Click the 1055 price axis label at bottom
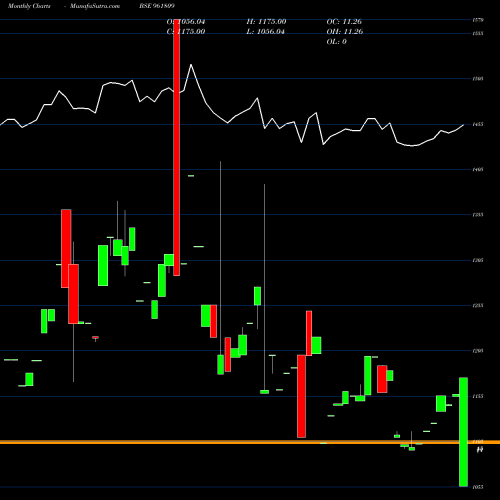This screenshot has width=500, height=500. point(478,487)
